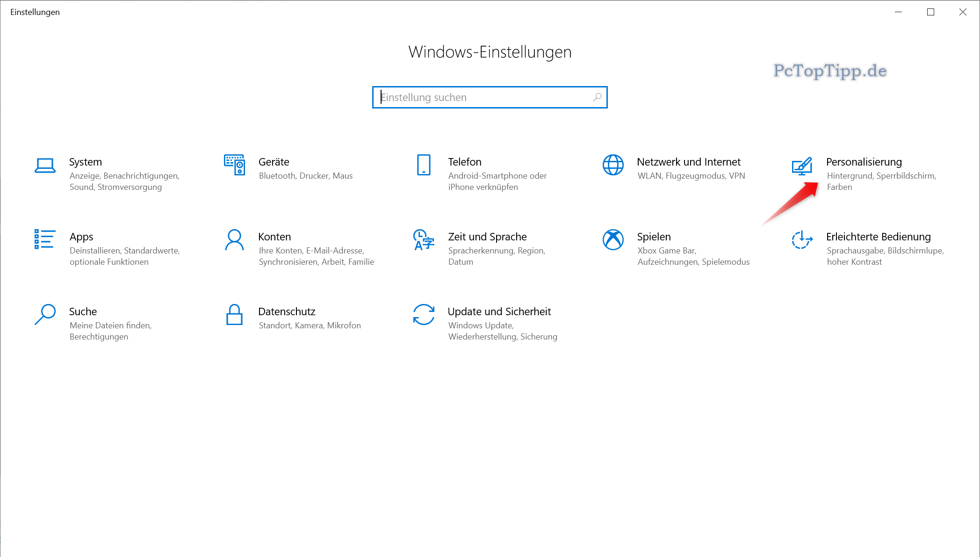Open the Spielen category title
This screenshot has height=557, width=980.
654,237
